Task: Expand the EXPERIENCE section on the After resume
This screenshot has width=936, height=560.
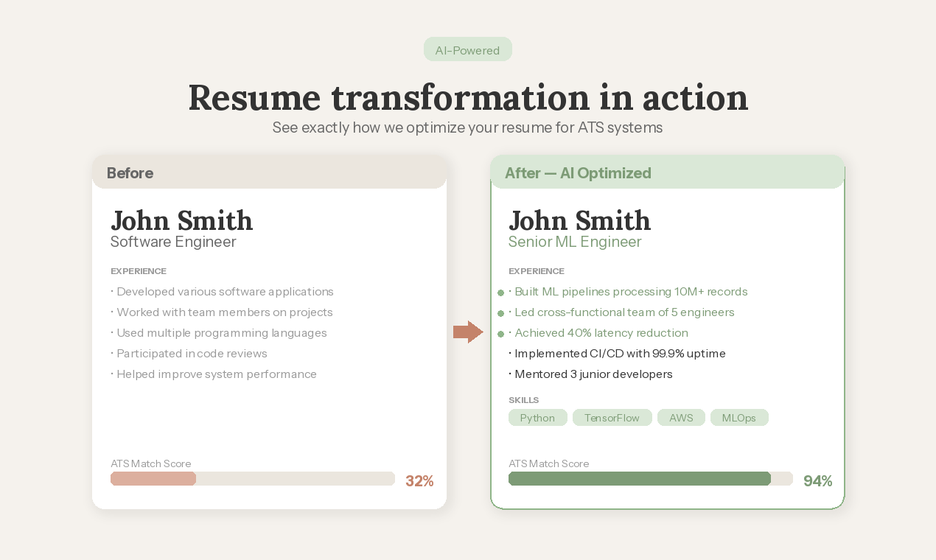Action: (x=536, y=271)
